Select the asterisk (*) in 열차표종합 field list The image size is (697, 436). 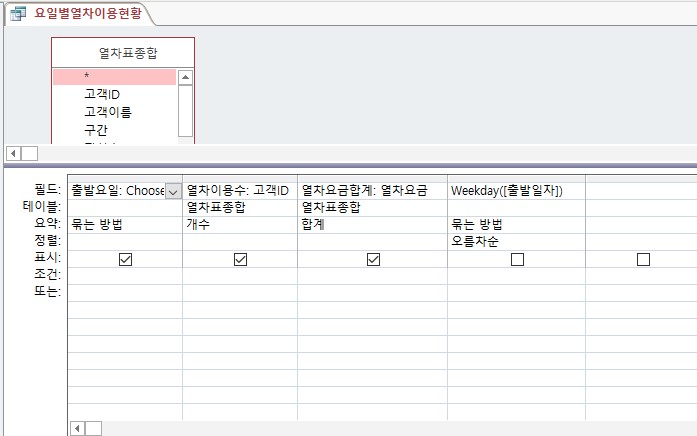pos(115,77)
